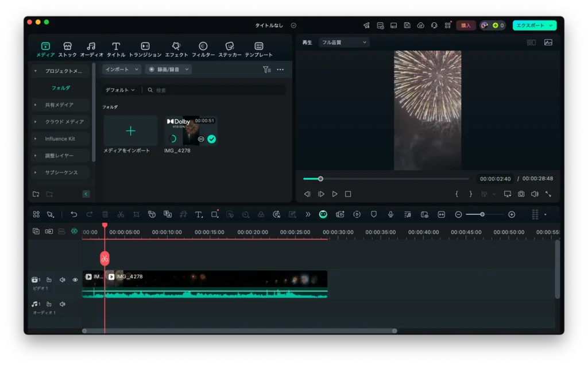Click the voiceover microphone icon
This screenshot has width=588, height=366.
(x=390, y=214)
